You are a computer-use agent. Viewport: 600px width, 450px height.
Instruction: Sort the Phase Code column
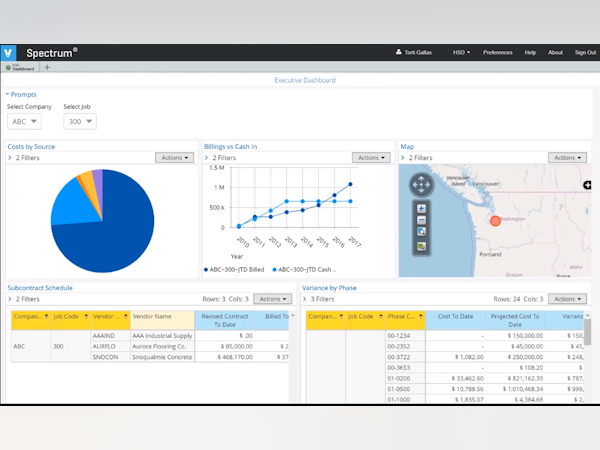(x=421, y=316)
